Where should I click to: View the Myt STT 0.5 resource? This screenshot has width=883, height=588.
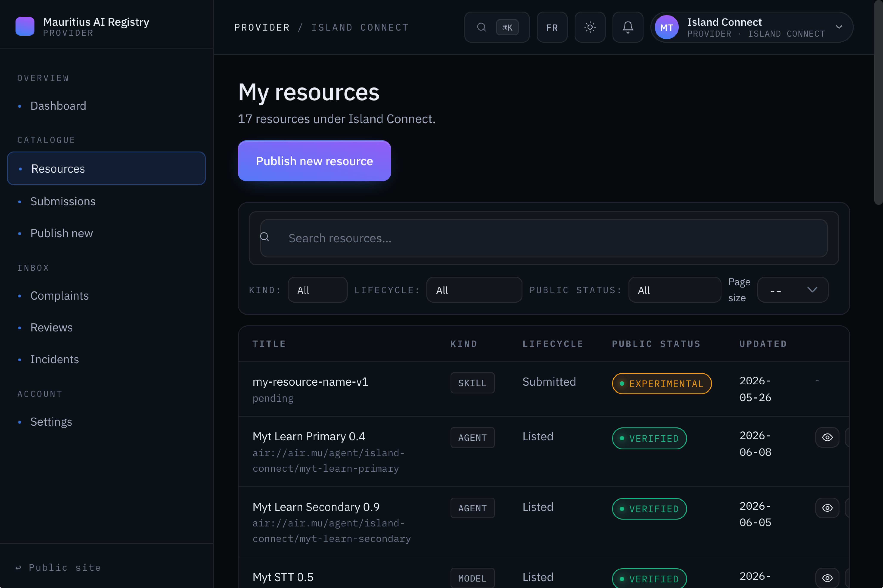[827, 578]
